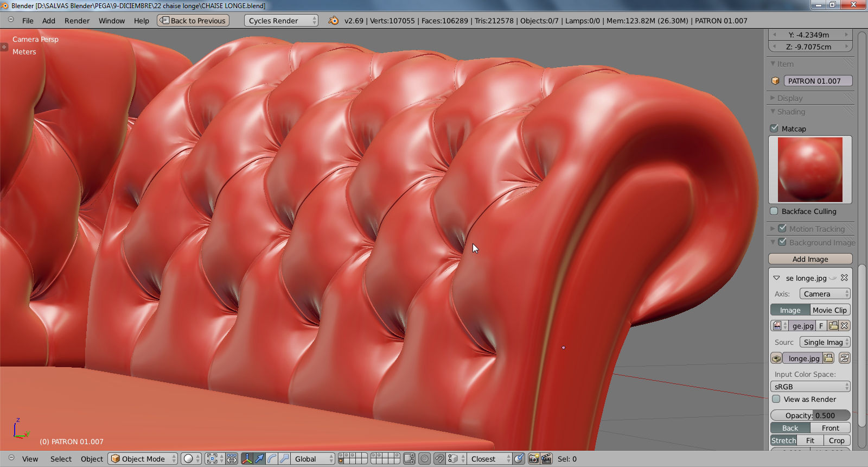Open the File menu
This screenshot has width=868, height=467.
tap(28, 21)
